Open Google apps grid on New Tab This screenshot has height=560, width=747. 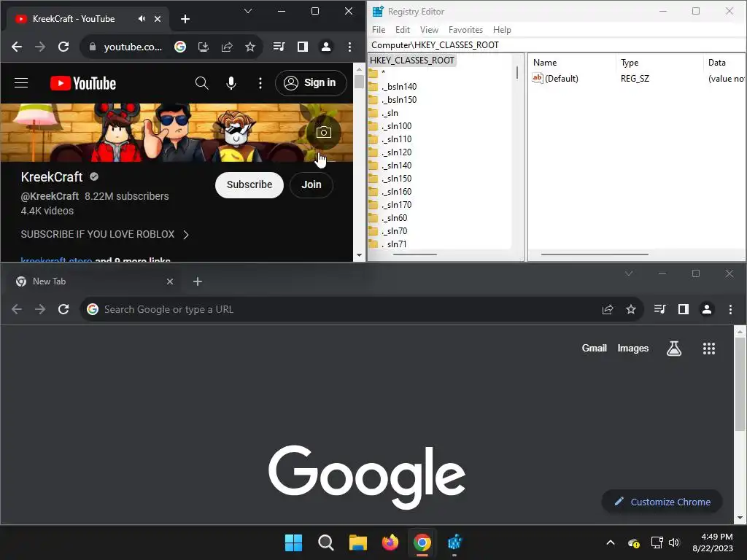tap(709, 349)
